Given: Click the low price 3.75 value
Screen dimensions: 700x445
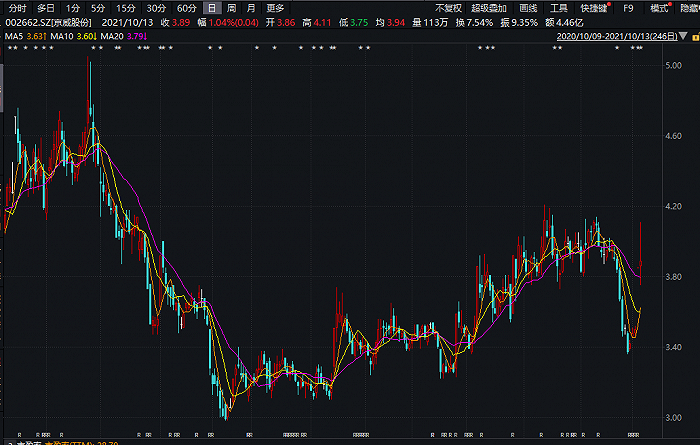Looking at the screenshot, I should click(359, 23).
